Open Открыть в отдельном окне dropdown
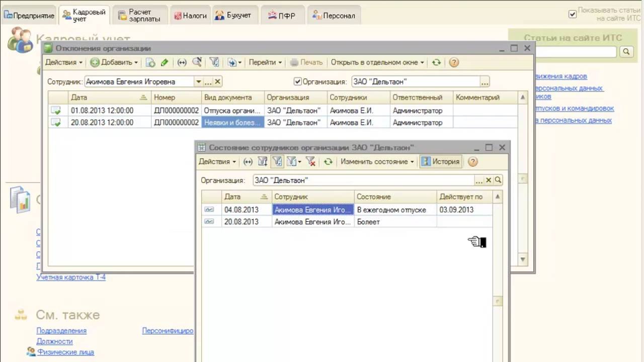644x362 pixels. coord(377,62)
